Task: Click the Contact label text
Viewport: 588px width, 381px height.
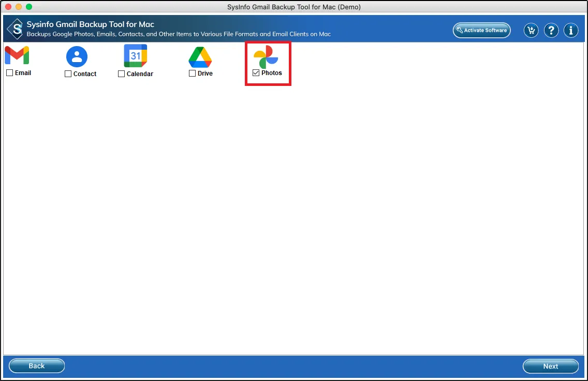Action: pos(85,74)
